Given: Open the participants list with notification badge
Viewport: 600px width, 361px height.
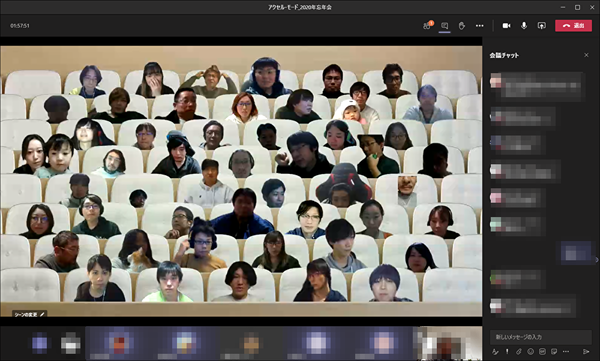Looking at the screenshot, I should 428,26.
